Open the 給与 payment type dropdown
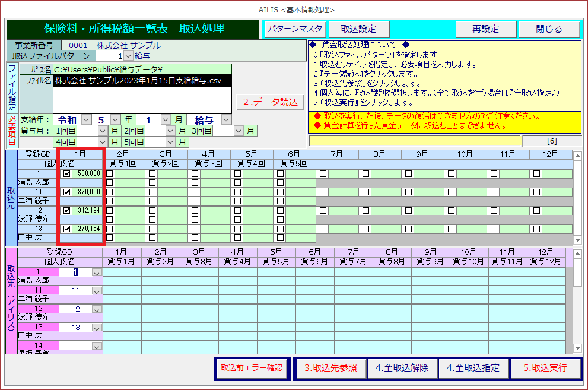Viewport: 588px width, 390px height. [x=226, y=119]
